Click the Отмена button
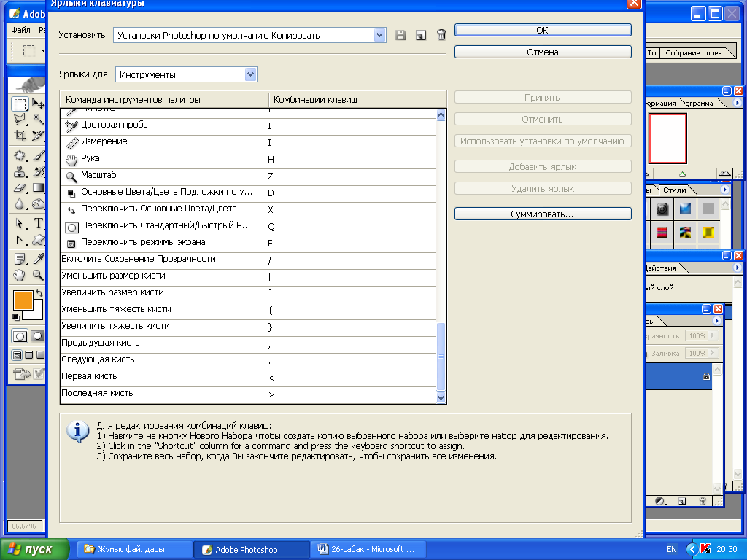 pos(543,52)
